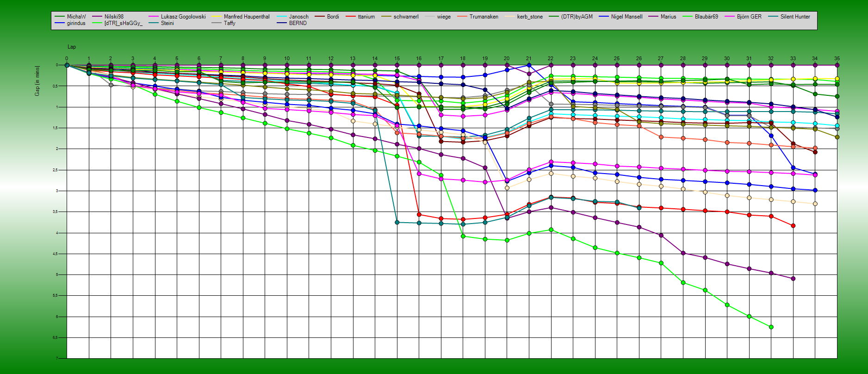Select lap number 10 on top axis
The image size is (868, 374).
tap(287, 59)
